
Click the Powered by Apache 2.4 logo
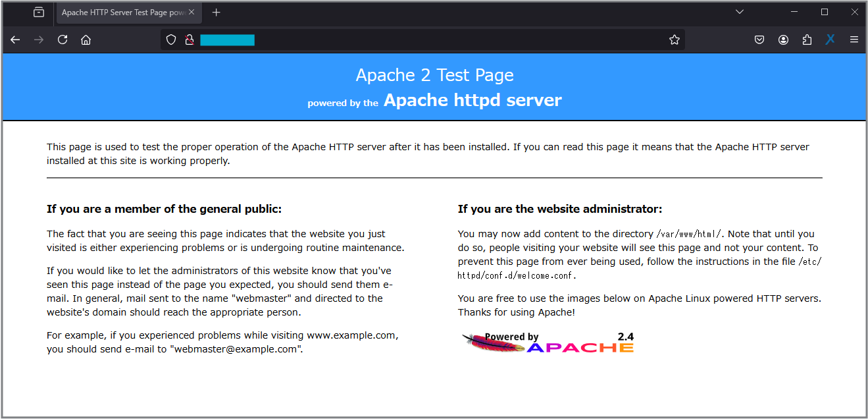pyautogui.click(x=548, y=343)
